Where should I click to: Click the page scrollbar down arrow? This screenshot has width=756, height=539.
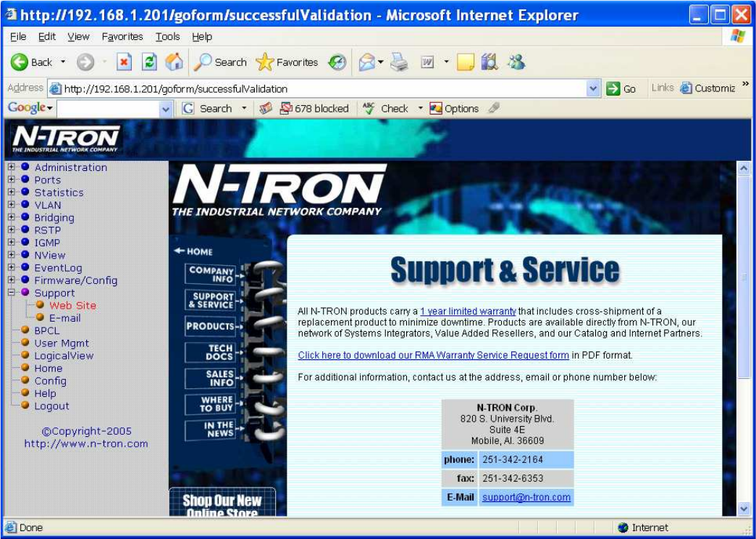744,509
